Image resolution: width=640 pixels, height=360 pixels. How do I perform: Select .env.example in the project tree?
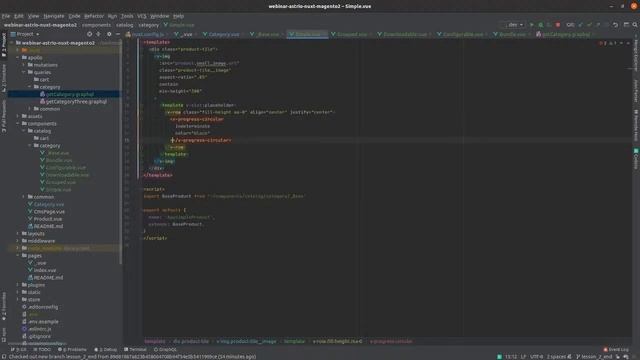(43, 322)
